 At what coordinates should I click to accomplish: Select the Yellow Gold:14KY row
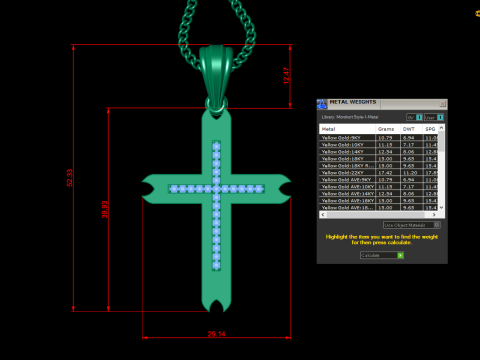tap(379, 152)
